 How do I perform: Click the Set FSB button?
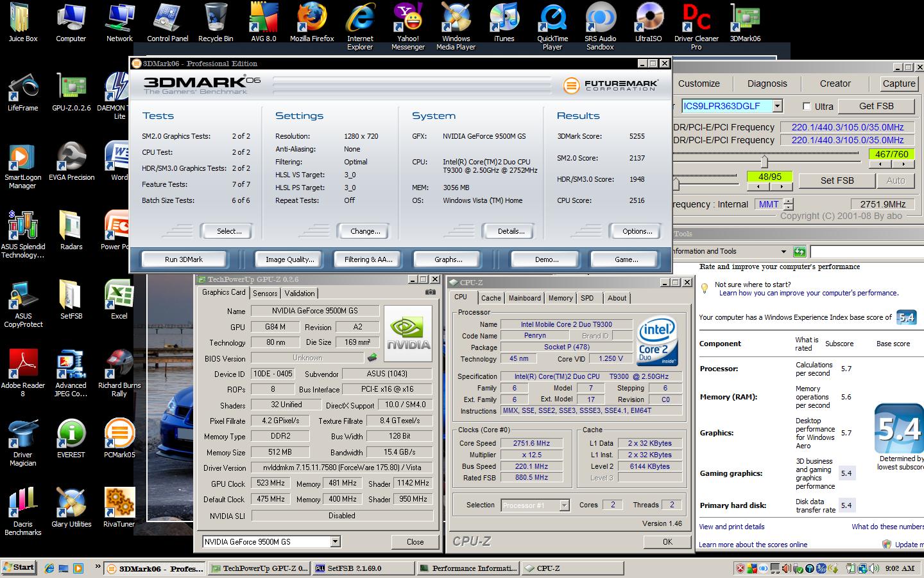pos(837,180)
